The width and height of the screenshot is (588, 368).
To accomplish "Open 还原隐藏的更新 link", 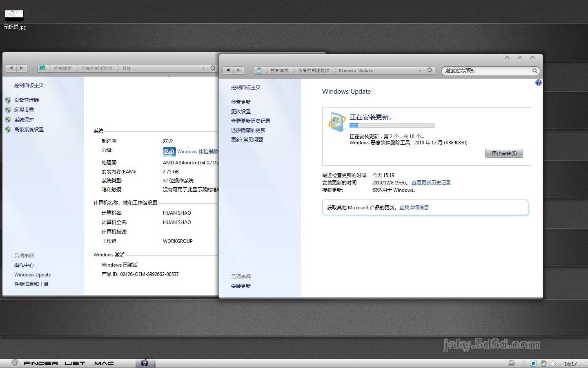I will tap(248, 130).
